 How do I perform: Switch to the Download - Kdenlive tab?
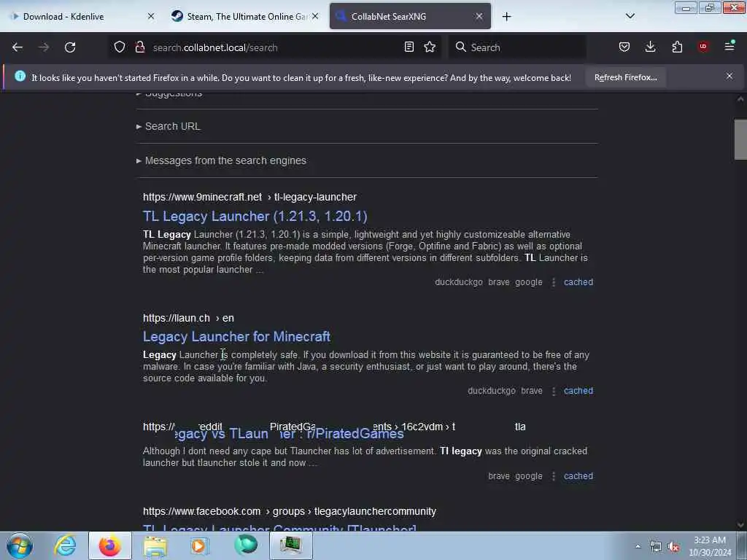pyautogui.click(x=82, y=16)
